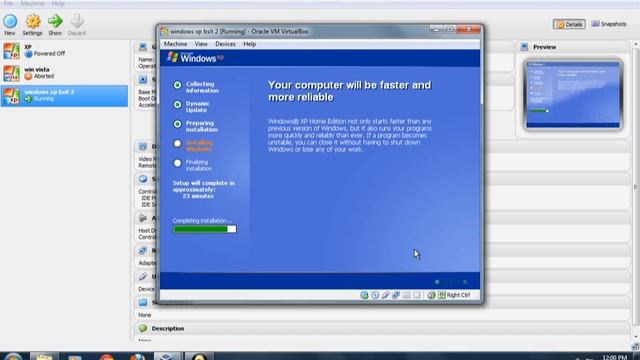
Task: Select windows xp bsit 2 running machine
Action: [64, 96]
